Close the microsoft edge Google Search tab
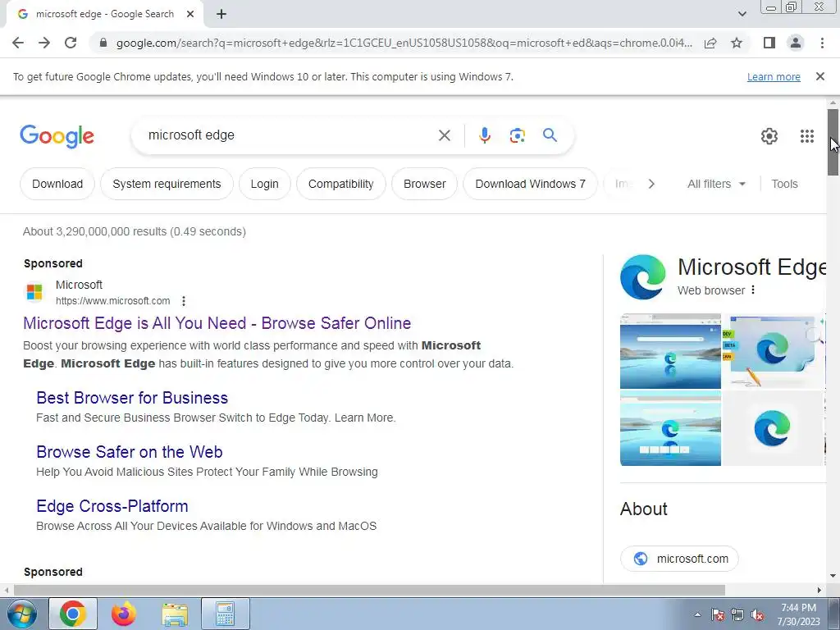 (x=190, y=15)
